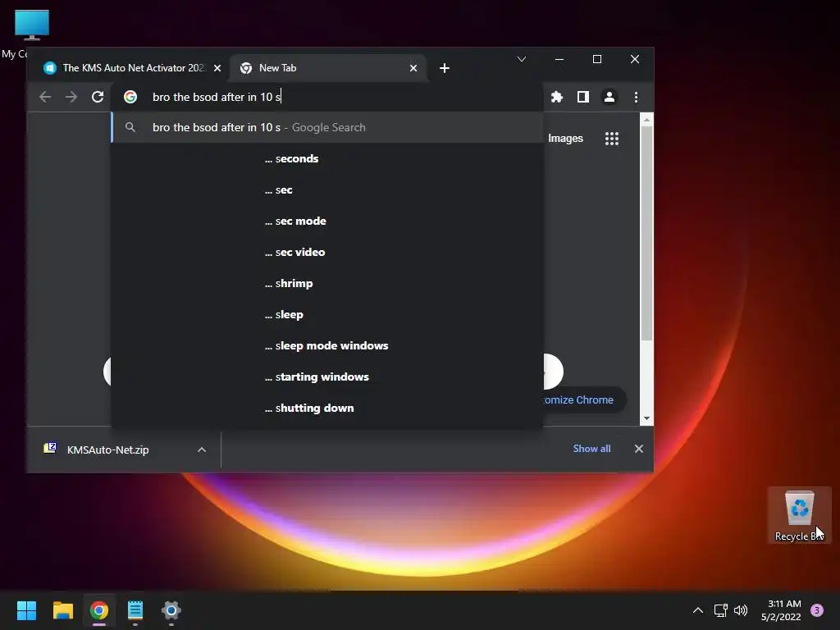Pick the '... sleep' suggestion
This screenshot has height=630, width=840.
[327, 314]
